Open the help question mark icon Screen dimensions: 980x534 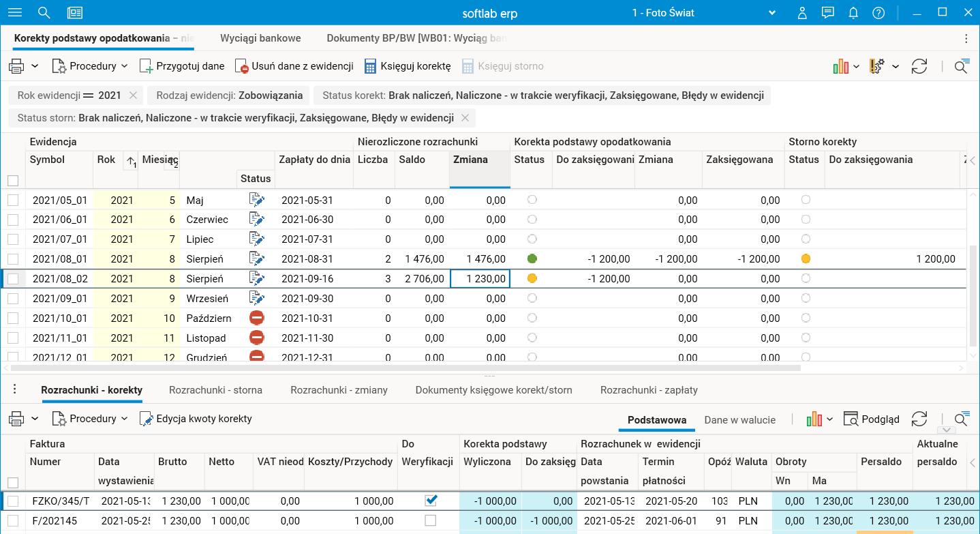click(x=878, y=12)
